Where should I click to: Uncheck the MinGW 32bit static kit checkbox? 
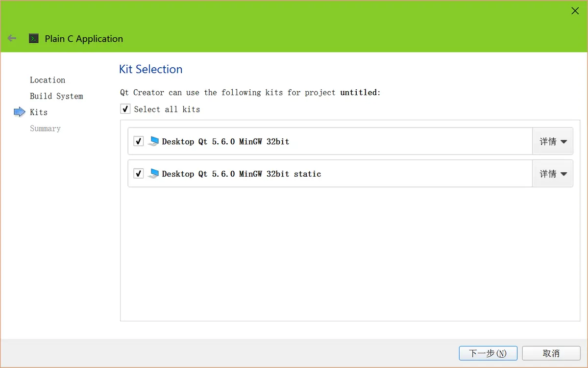[139, 174]
